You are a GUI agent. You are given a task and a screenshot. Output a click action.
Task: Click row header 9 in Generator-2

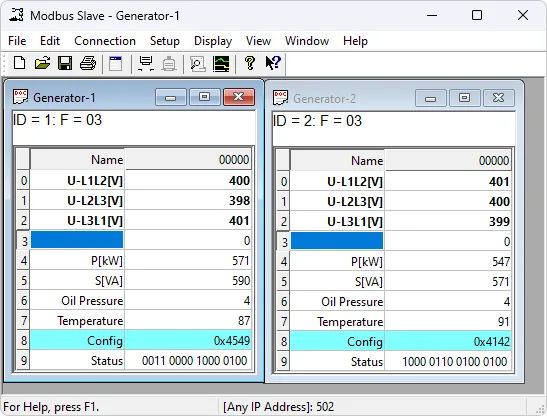pyautogui.click(x=283, y=361)
